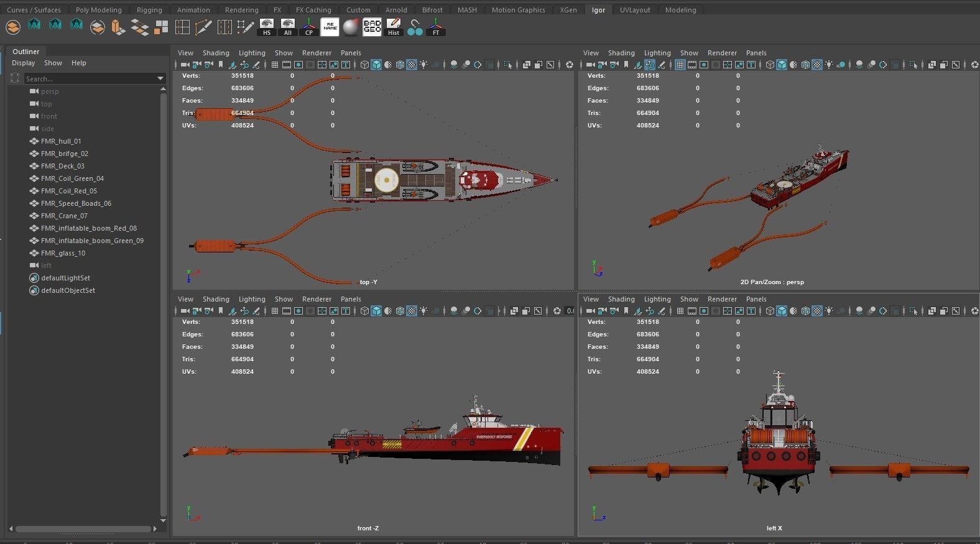The image size is (980, 544).
Task: Click film gate icon in top view panel
Action: 287,65
